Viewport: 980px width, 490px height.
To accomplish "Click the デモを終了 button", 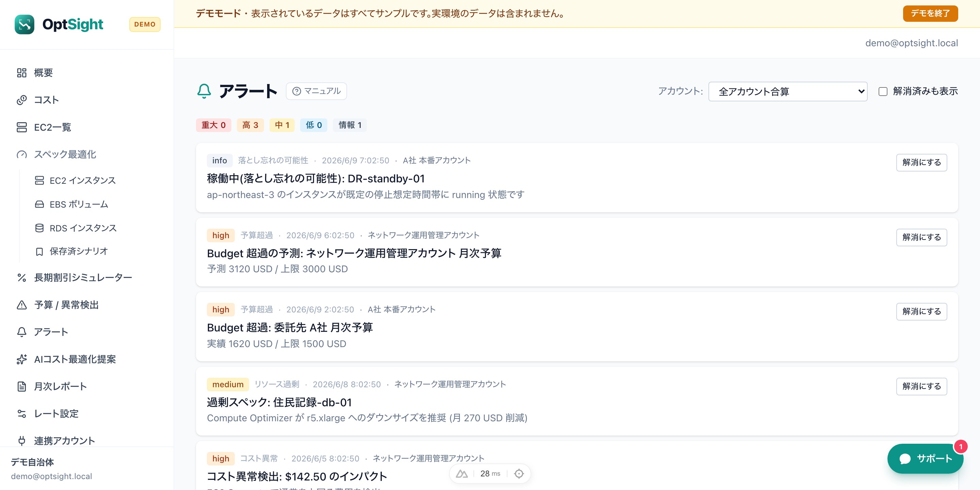I will (930, 13).
